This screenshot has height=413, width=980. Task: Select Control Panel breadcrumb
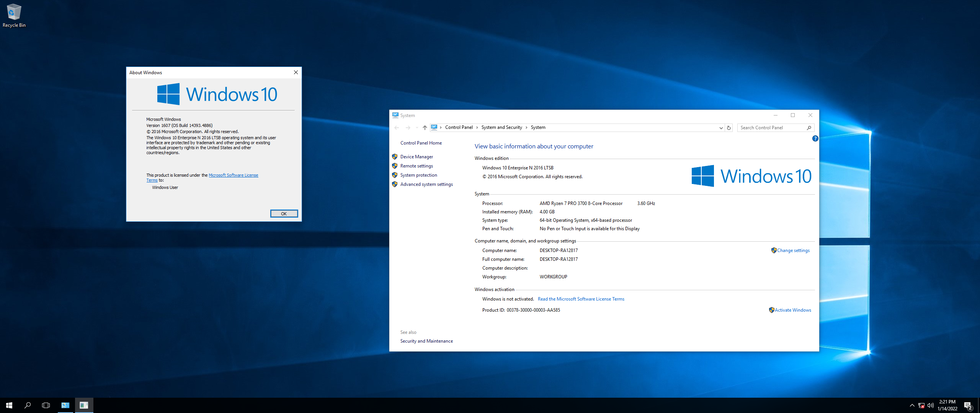coord(459,127)
